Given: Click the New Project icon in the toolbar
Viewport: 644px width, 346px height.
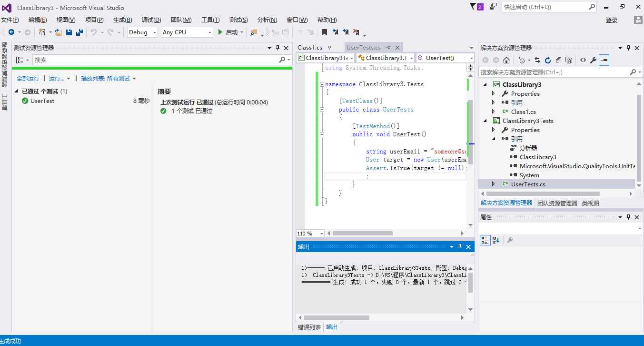Looking at the screenshot, I should tap(42, 32).
